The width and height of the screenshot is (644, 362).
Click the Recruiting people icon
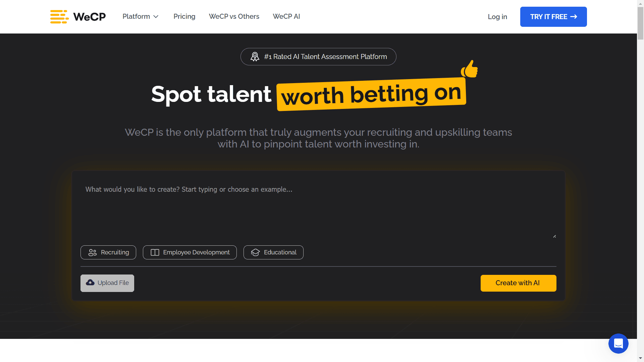[x=93, y=252]
